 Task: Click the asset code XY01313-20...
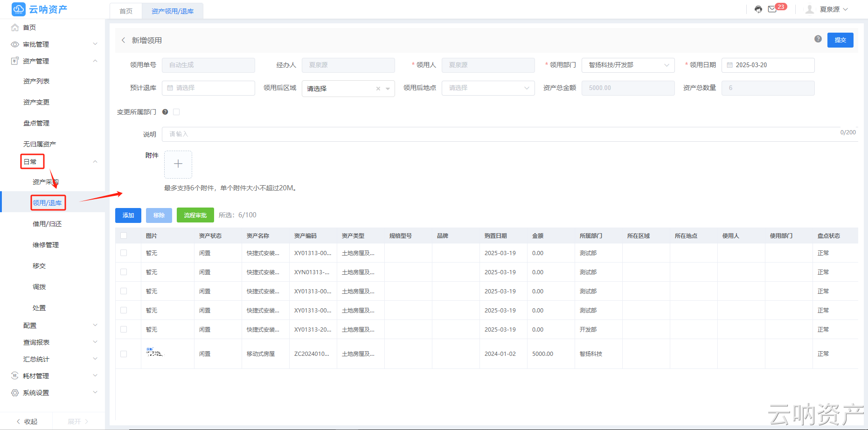[312, 329]
